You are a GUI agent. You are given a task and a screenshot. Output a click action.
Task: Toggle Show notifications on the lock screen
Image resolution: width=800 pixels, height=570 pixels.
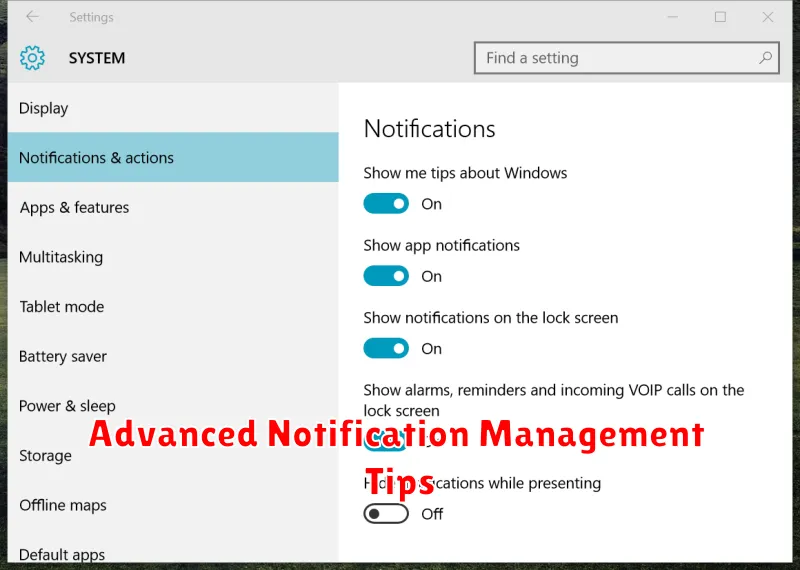(x=386, y=349)
